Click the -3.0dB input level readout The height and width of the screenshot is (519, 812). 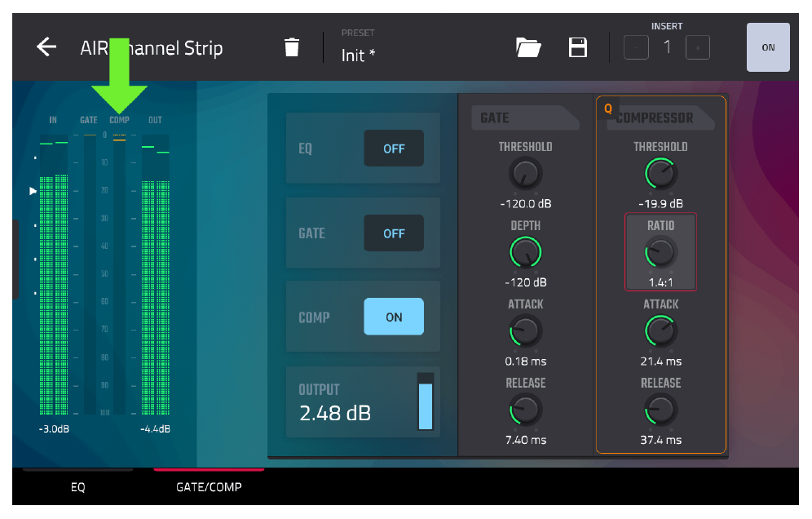(54, 429)
